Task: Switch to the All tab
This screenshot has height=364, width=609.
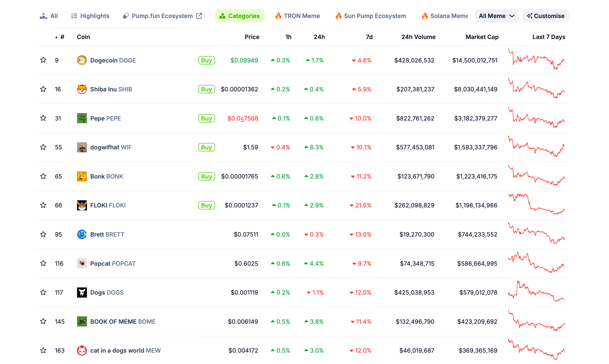Action: pyautogui.click(x=49, y=16)
